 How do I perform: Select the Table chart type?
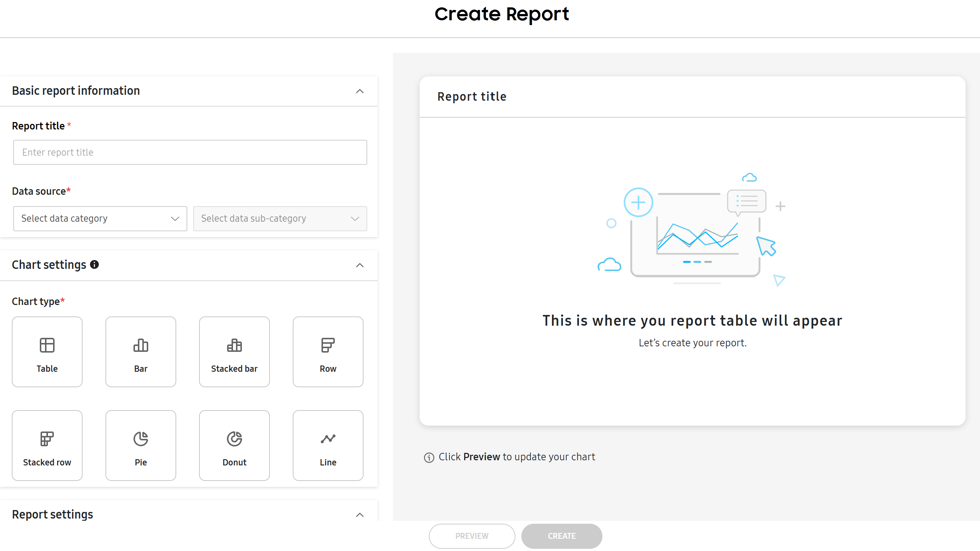(47, 351)
